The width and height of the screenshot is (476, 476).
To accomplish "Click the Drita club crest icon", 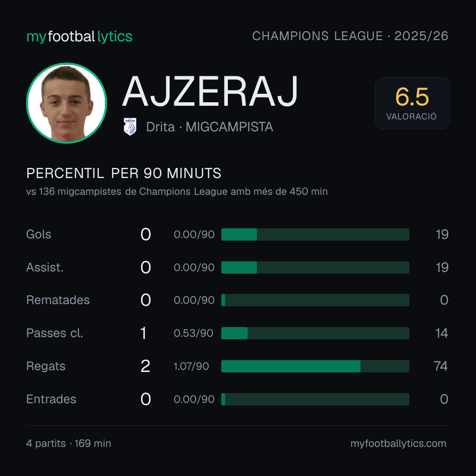I will [x=130, y=126].
